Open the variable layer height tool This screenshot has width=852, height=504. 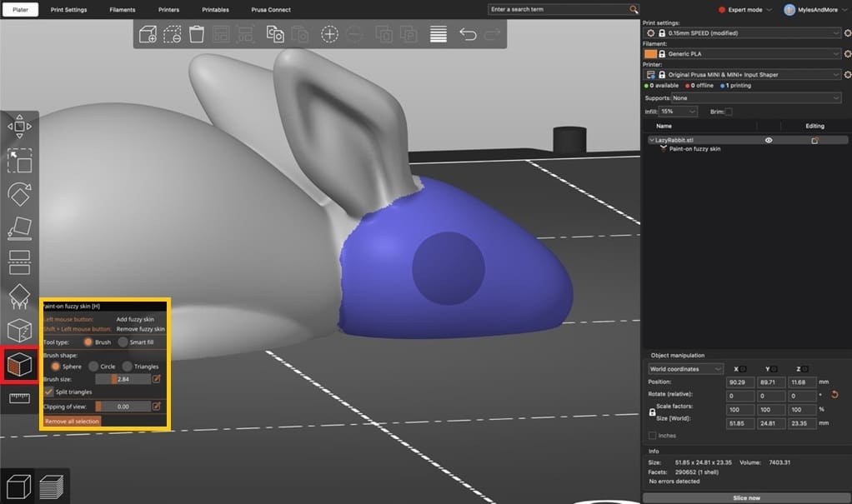(x=438, y=34)
